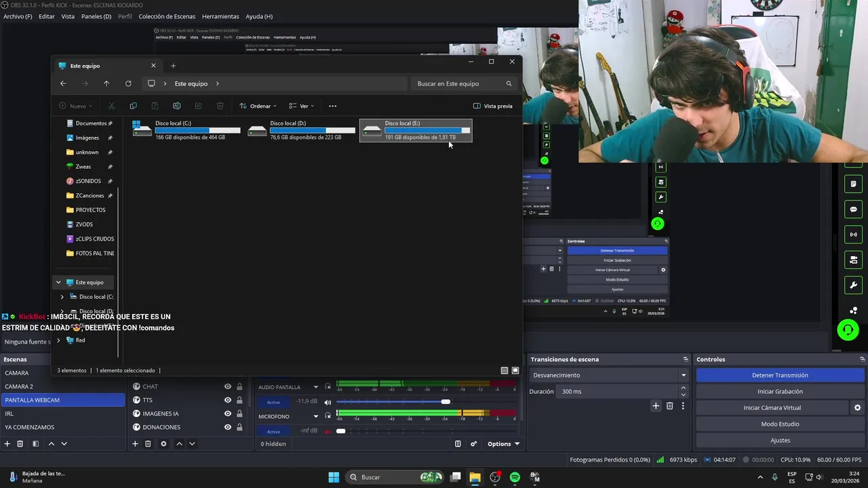Open the Herramientas menu
Viewport: 868px width, 488px height.
point(220,16)
